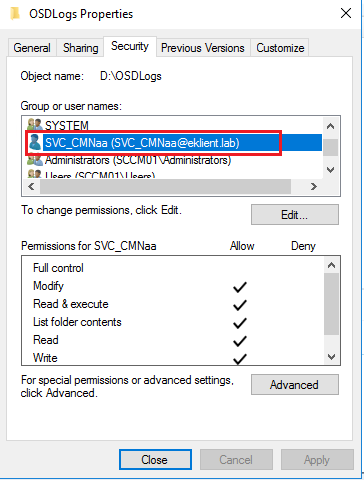Click the Close button at the bottom
Image resolution: width=364 pixels, height=480 pixels.
[x=155, y=460]
